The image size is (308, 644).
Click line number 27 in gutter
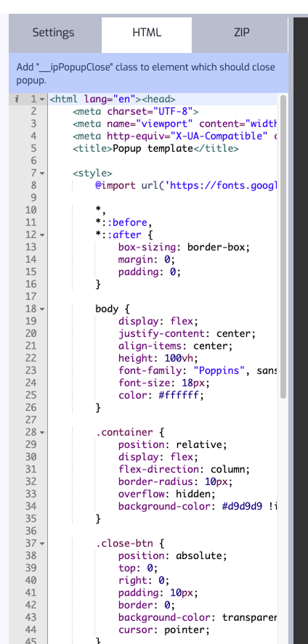point(31,420)
